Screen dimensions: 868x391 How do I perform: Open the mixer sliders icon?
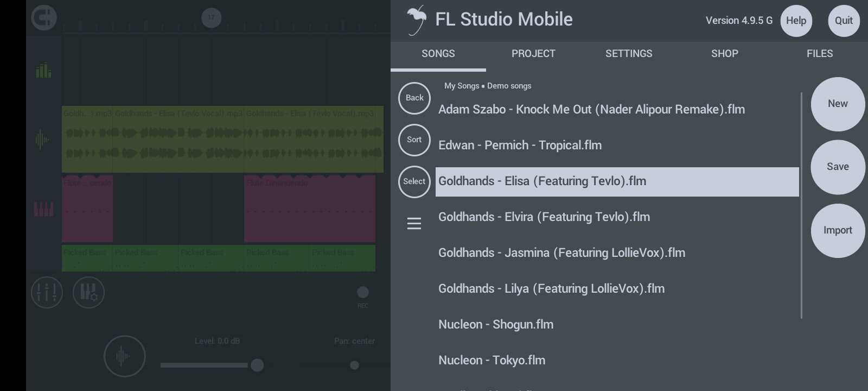point(47,292)
